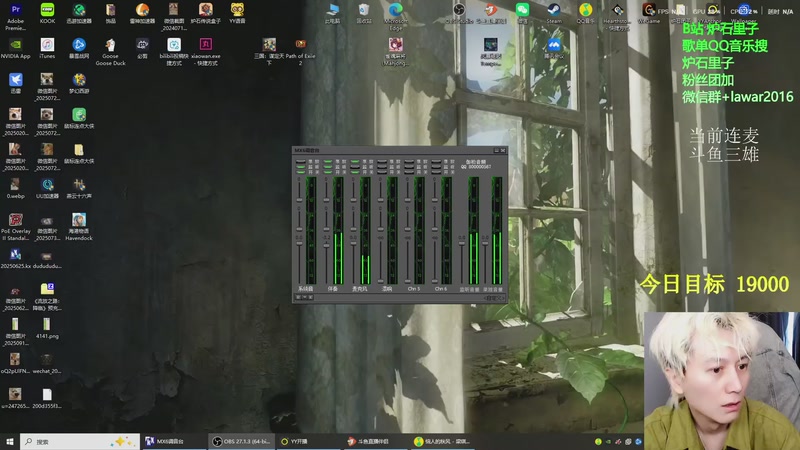Toggle the middle switch on 系统音 channel
The width and height of the screenshot is (800, 450).
click(301, 167)
